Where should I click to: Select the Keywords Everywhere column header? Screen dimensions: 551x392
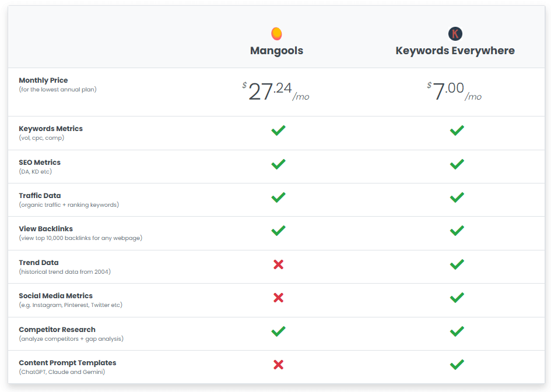coord(455,50)
